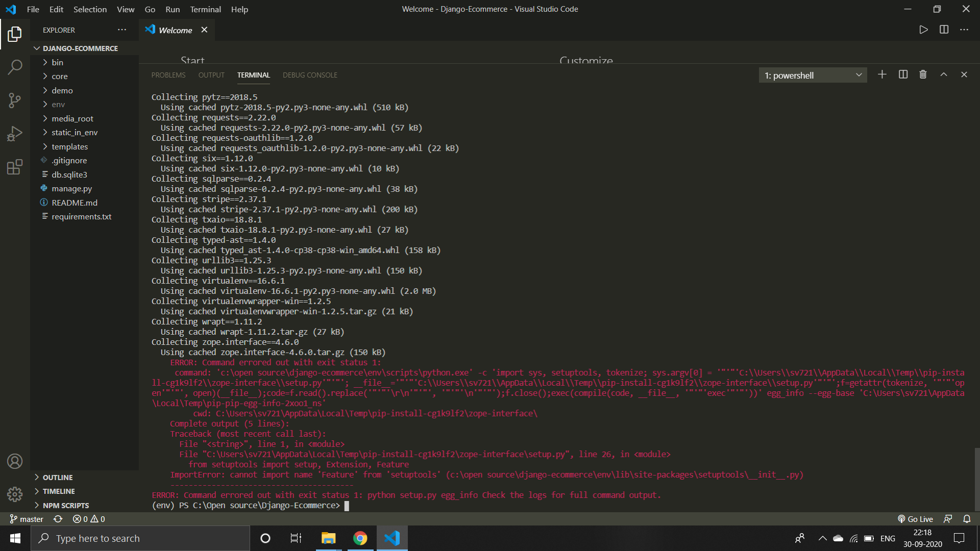
Task: Open the Accounts icon in the activity bar
Action: pyautogui.click(x=15, y=461)
